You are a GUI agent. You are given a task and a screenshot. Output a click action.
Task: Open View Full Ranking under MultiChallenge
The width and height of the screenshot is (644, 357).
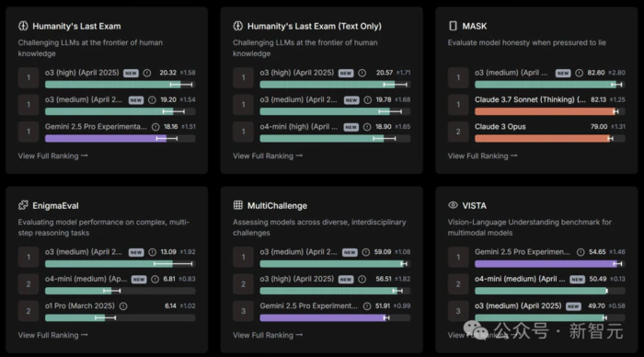[x=268, y=335]
